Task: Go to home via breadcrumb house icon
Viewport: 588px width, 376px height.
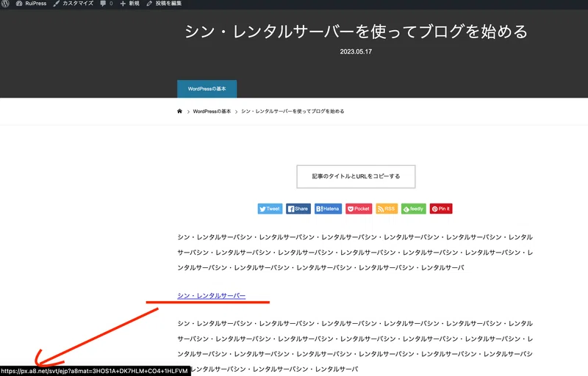Action: pos(179,111)
